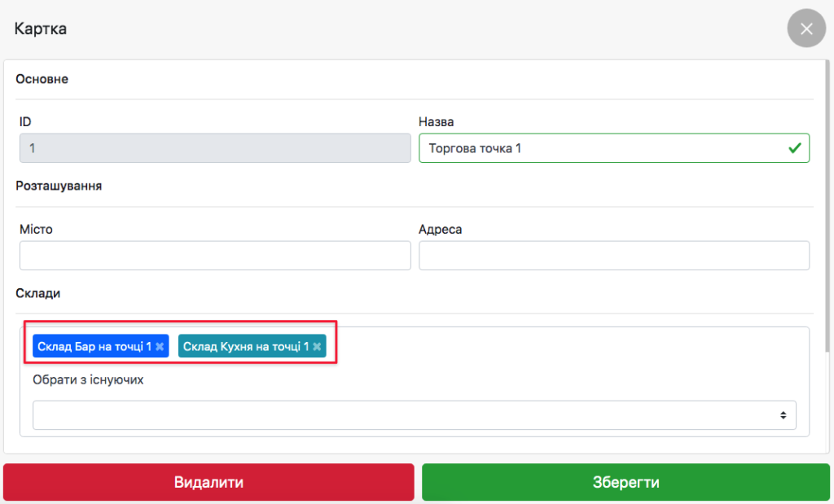Viewport: 834px width, 504px height.
Task: Select the disabled ID field showing 1
Action: tap(215, 149)
